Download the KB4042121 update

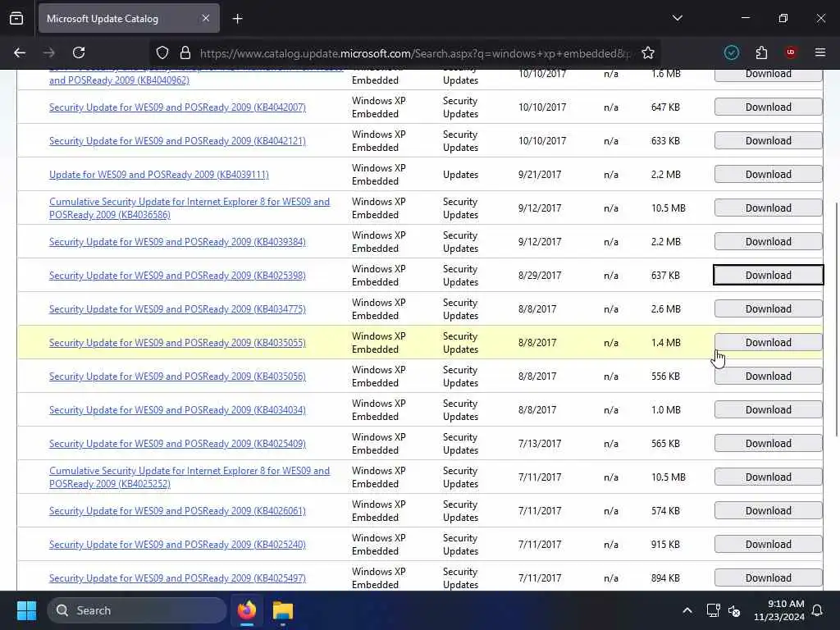point(768,141)
